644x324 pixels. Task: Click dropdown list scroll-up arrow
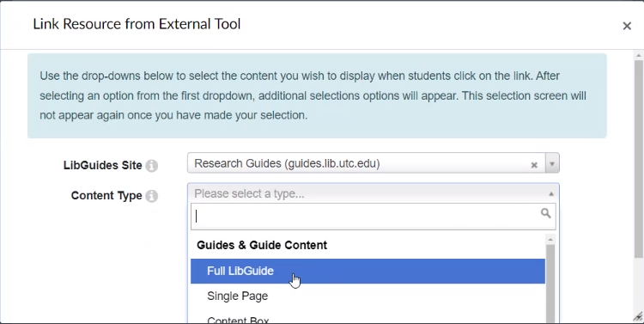pyautogui.click(x=550, y=239)
